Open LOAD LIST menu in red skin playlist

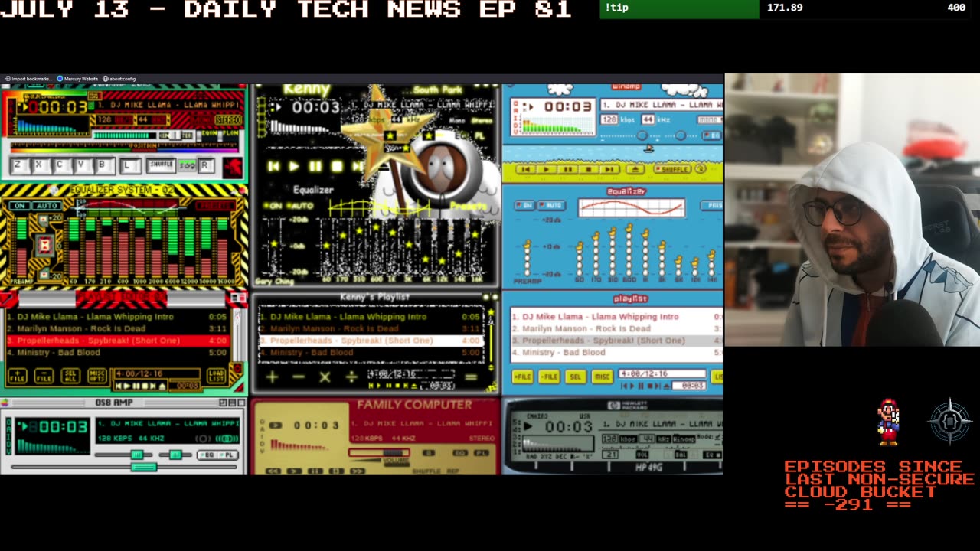[x=217, y=376]
